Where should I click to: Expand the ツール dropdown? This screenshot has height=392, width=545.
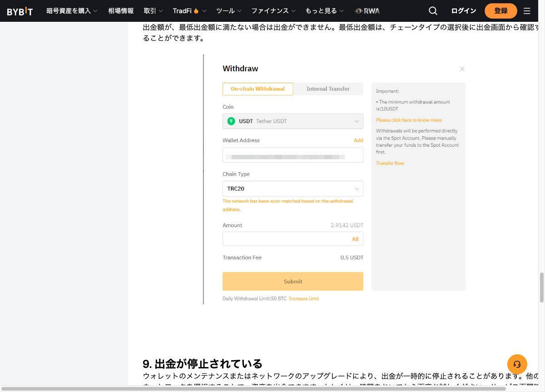(229, 11)
